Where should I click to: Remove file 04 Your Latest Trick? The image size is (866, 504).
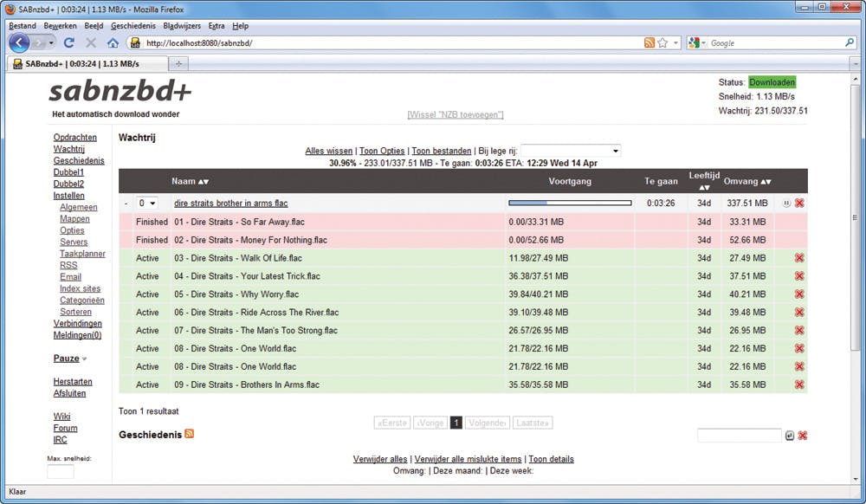(799, 276)
